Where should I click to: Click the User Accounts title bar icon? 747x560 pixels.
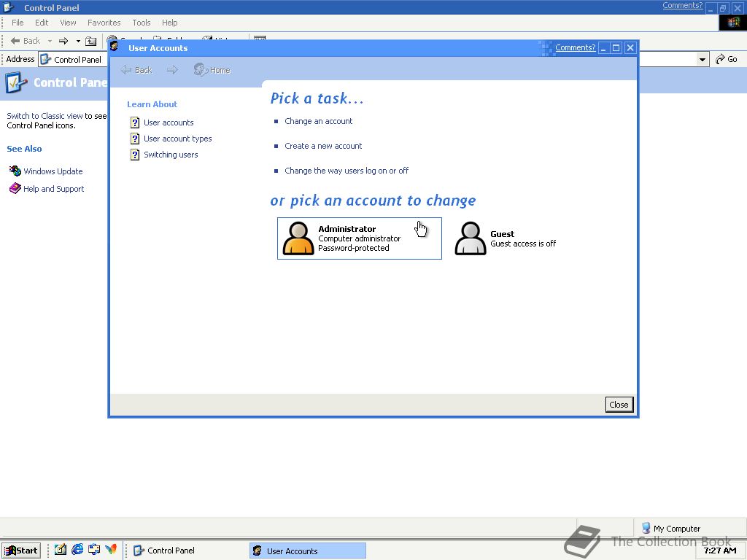pos(115,46)
